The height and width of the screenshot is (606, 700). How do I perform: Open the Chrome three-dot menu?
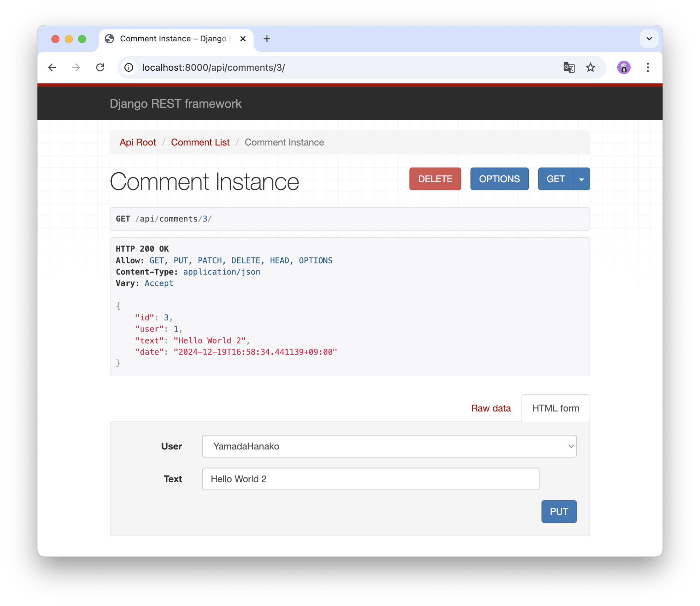pyautogui.click(x=647, y=67)
